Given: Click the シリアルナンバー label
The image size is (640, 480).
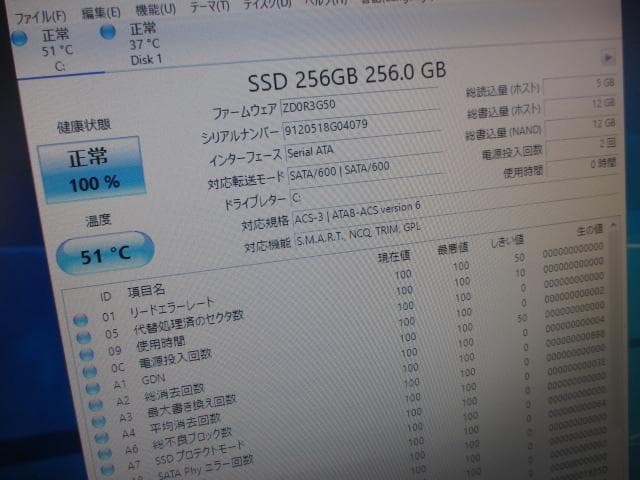Looking at the screenshot, I should (x=240, y=135).
